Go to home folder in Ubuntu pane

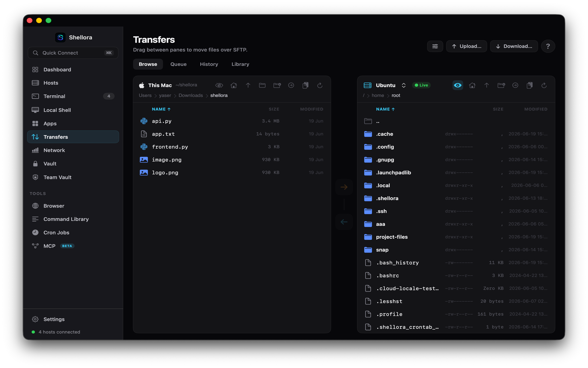tap(472, 85)
